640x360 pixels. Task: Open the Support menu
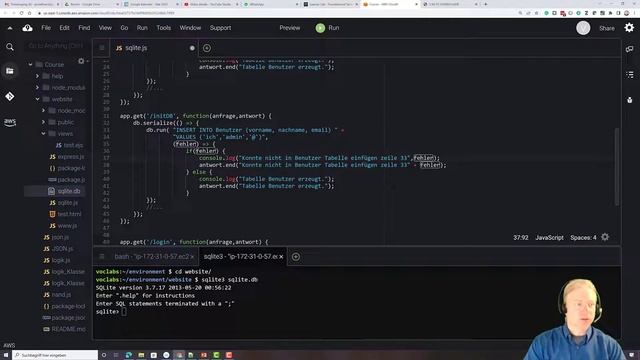click(220, 28)
